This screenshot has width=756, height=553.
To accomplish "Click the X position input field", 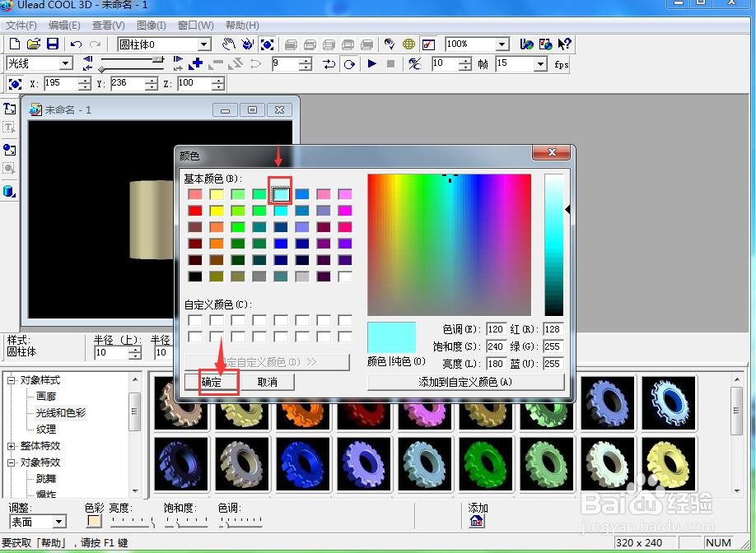I will point(61,83).
